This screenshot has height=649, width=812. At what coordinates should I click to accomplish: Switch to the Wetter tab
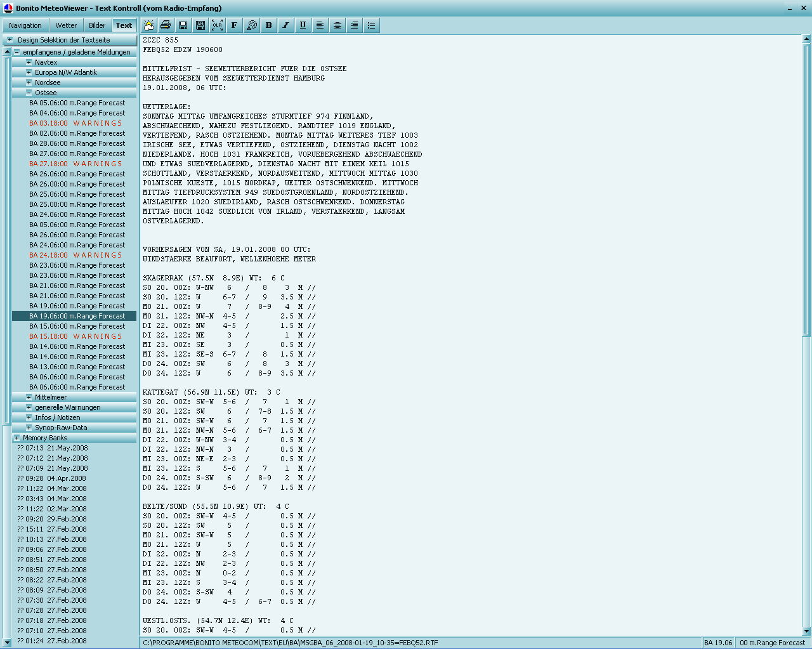tap(66, 25)
